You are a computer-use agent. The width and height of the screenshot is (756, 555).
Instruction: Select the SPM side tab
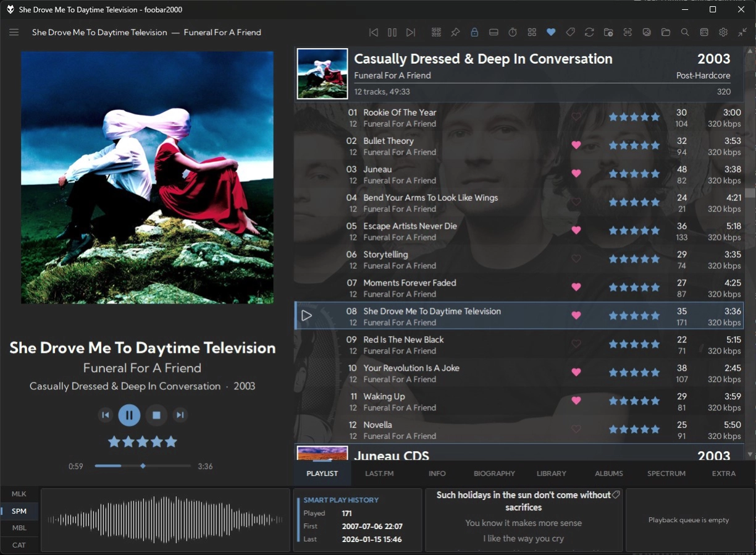[19, 511]
